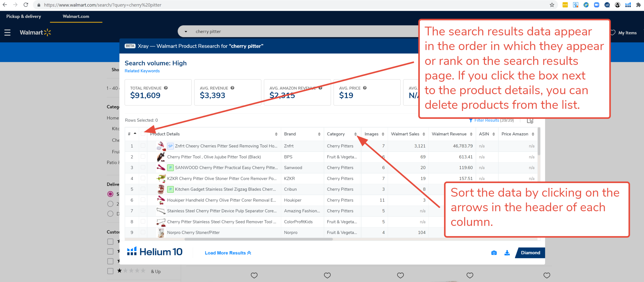Open the search department dropdown arrow

186,31
